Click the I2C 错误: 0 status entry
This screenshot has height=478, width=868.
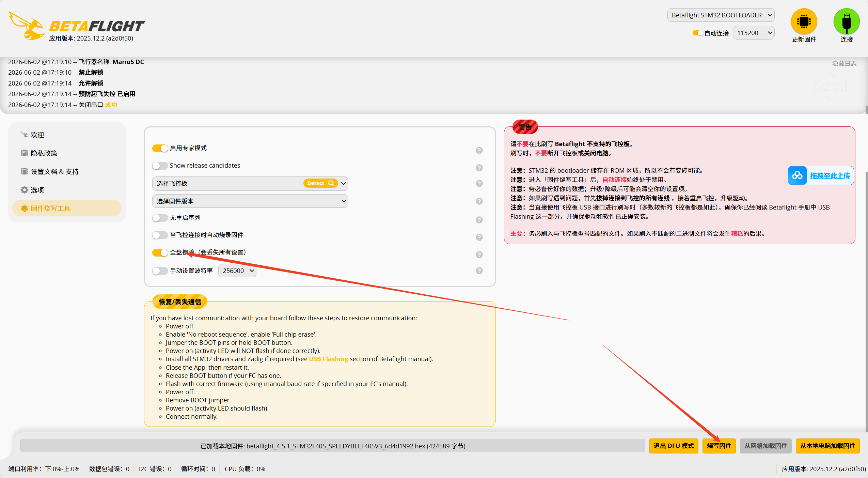[x=155, y=469]
